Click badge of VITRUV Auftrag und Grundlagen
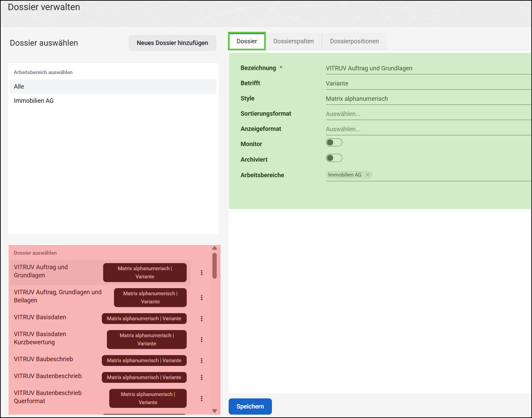 [x=145, y=273]
